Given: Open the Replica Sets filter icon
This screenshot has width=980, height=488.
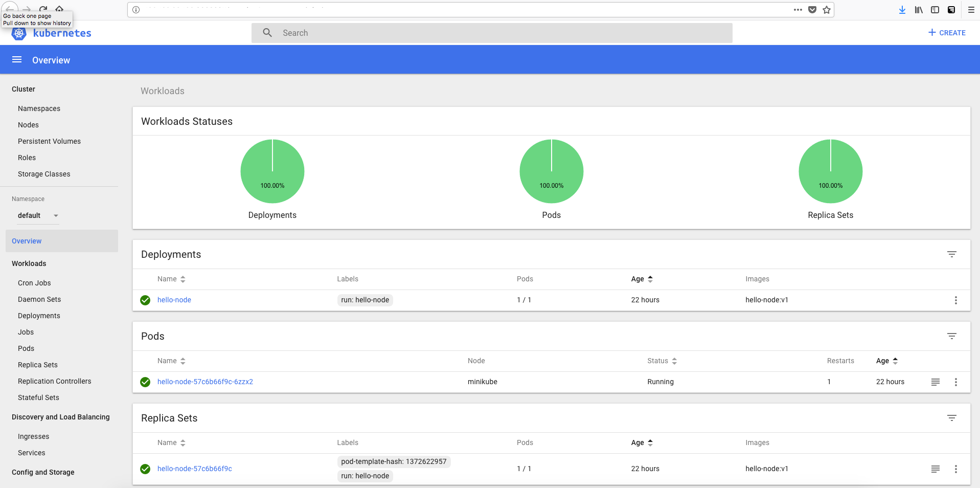Looking at the screenshot, I should 951,418.
